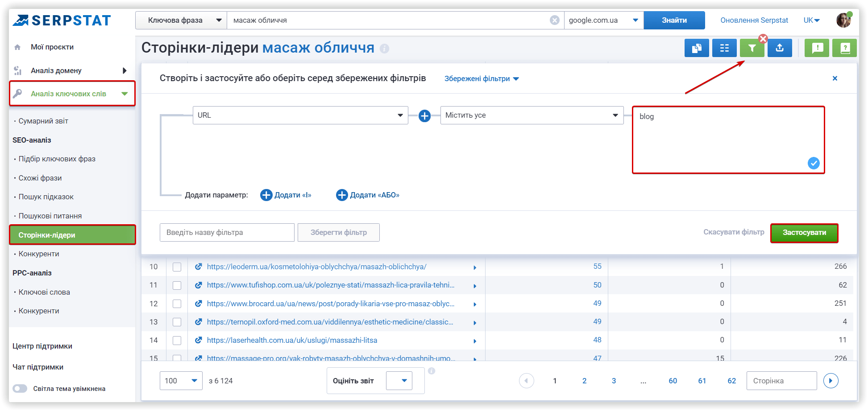Open the 100 rows per page dropdown
This screenshot has height=411, width=868.
click(x=181, y=381)
